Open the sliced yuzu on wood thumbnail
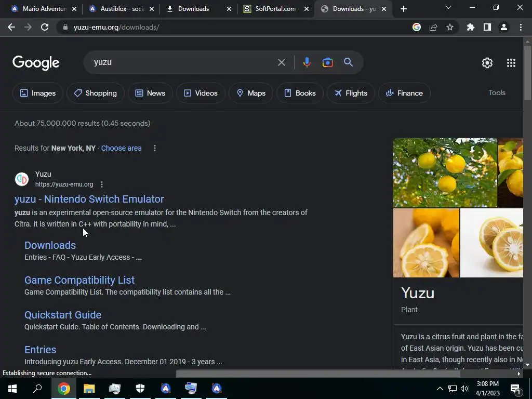This screenshot has height=399, width=532. [426, 243]
